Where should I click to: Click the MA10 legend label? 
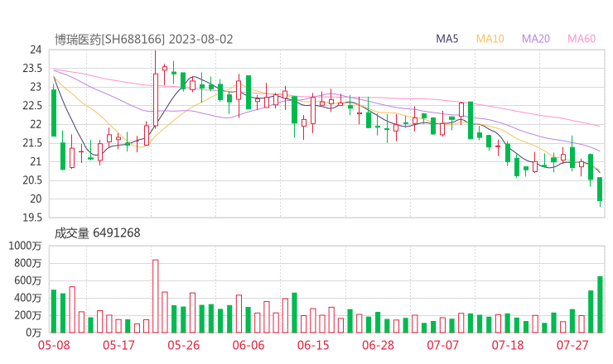coord(490,39)
